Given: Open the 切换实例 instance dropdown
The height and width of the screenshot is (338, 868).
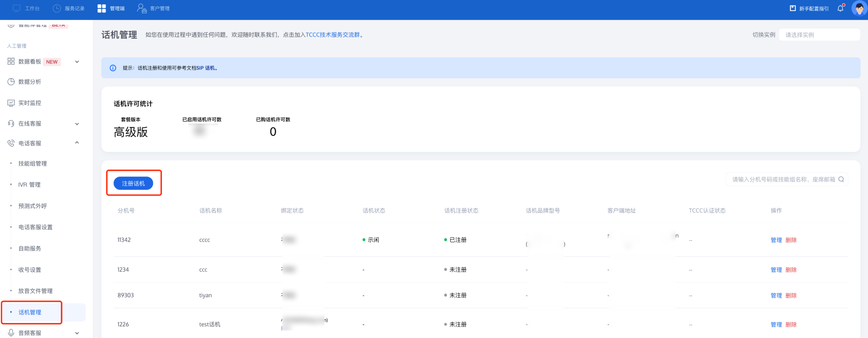Looking at the screenshot, I should (x=819, y=35).
